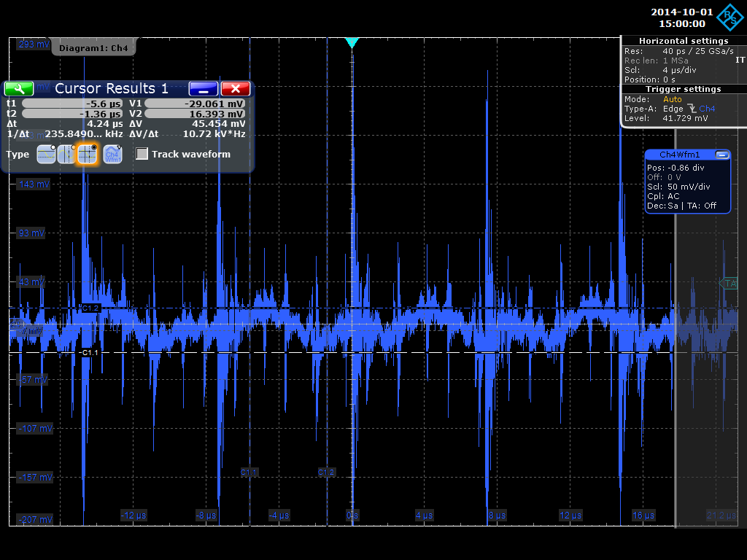The image size is (747, 560).
Task: Select the C1.1 label on horizontal dashed cursor
Action: click(90, 352)
